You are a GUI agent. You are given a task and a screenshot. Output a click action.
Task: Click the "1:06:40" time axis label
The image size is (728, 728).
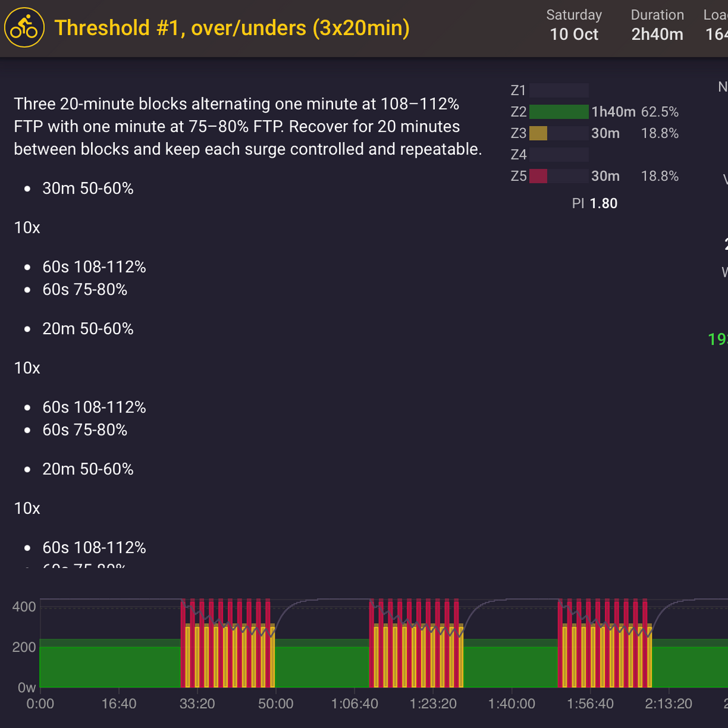tap(354, 704)
